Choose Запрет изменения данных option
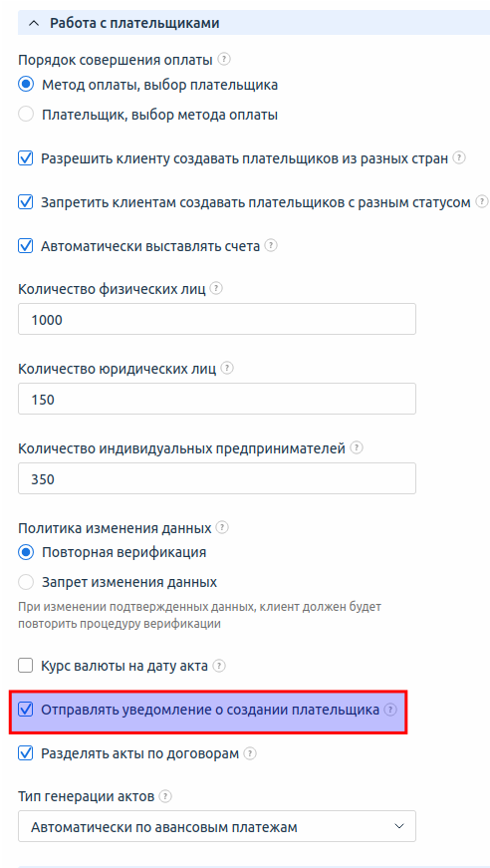The image size is (490, 868). coord(26,582)
